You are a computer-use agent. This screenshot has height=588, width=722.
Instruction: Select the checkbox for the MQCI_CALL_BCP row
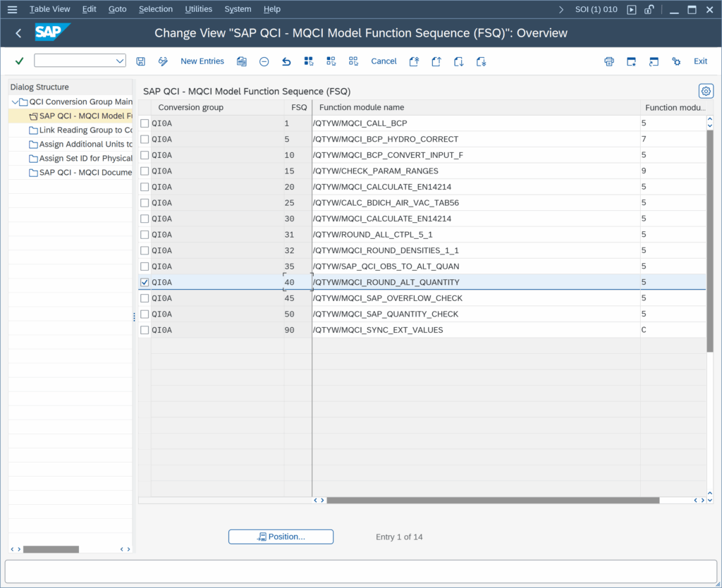pos(145,123)
